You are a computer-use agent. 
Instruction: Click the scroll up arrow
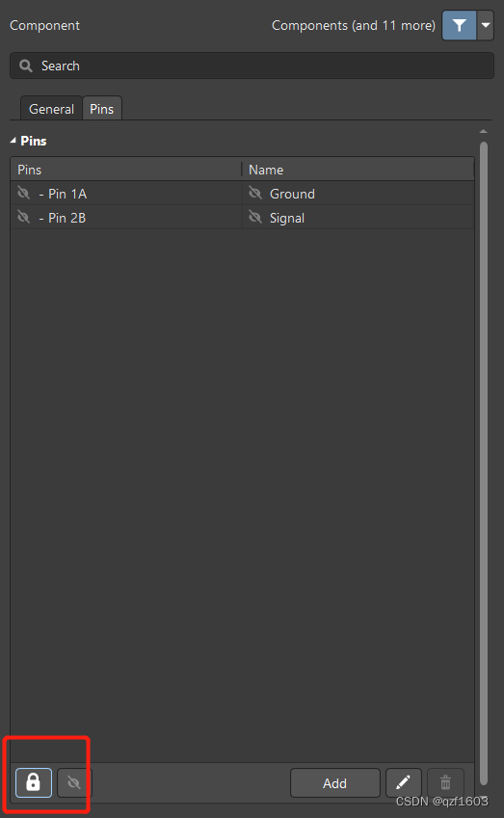pyautogui.click(x=484, y=131)
